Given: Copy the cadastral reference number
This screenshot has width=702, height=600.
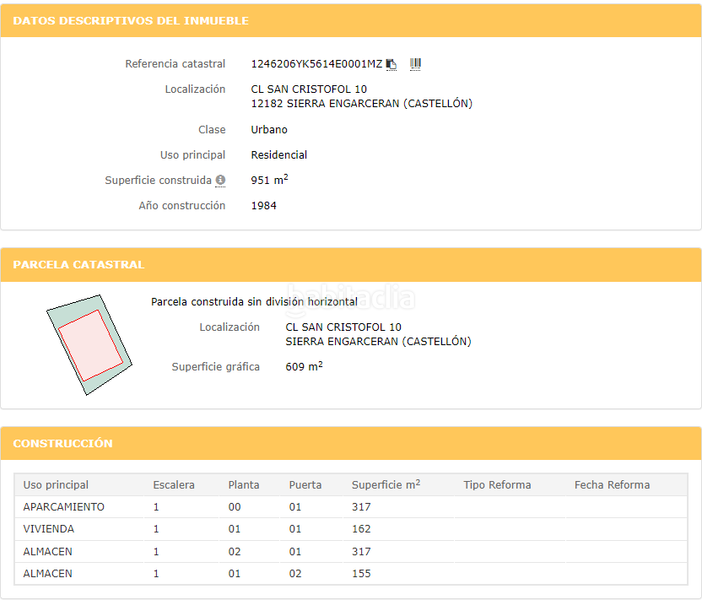Looking at the screenshot, I should point(392,64).
